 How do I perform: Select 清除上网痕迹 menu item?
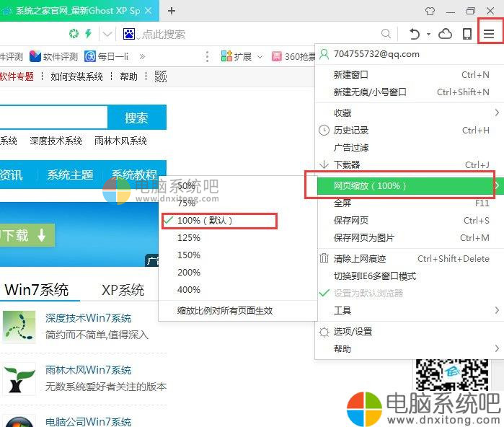pyautogui.click(x=409, y=258)
